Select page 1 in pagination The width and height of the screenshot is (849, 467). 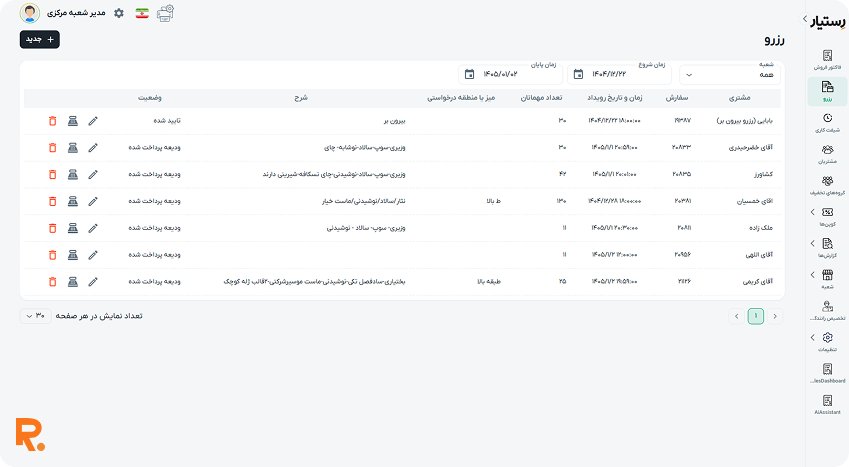(756, 316)
